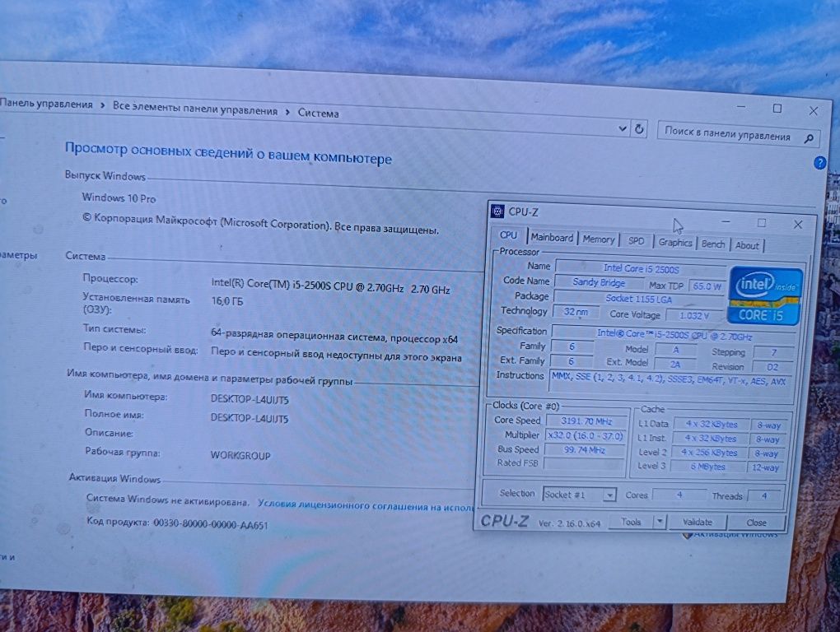
Task: Close the System control panel window
Action: tap(813, 111)
